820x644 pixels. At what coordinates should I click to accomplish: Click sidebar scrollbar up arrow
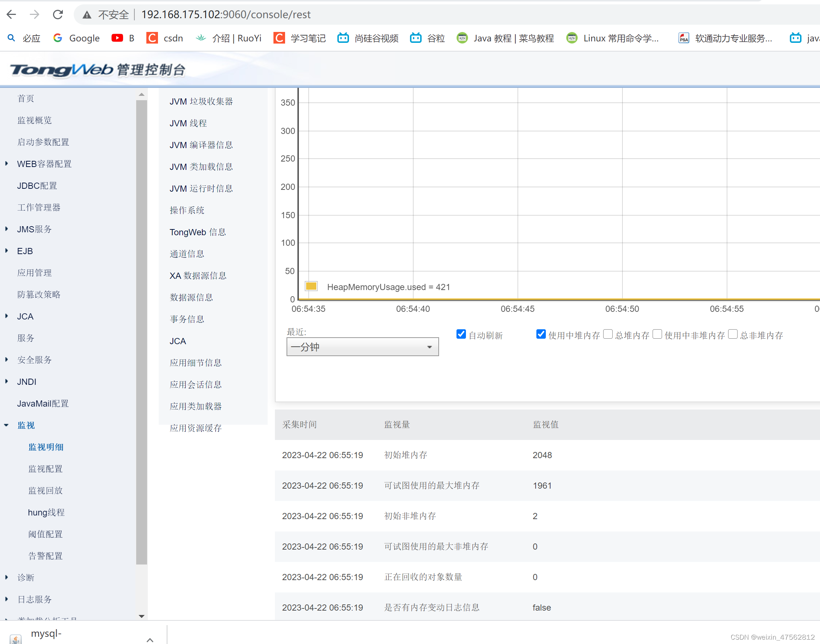[141, 95]
